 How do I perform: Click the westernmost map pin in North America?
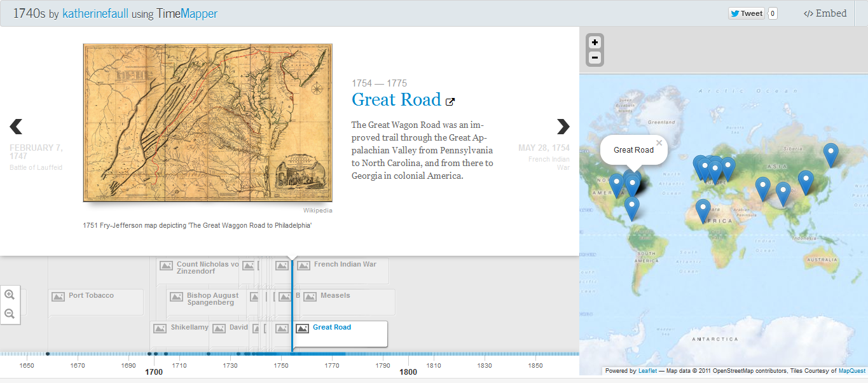coord(616,186)
